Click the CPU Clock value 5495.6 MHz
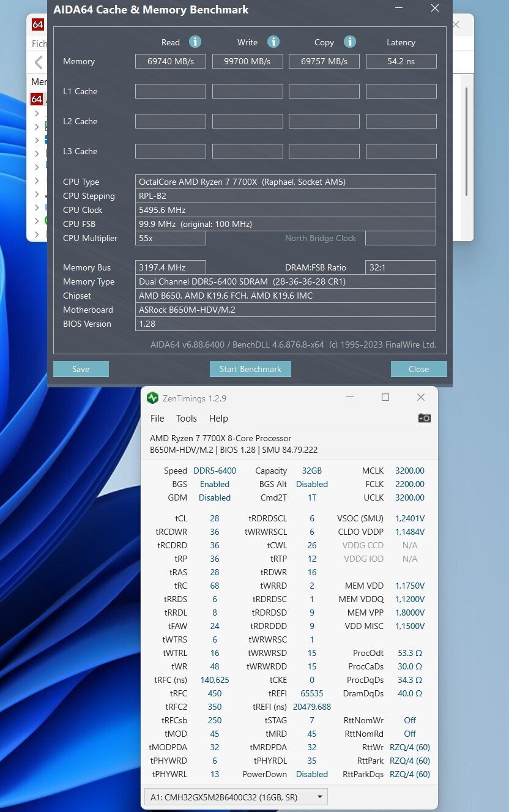509x812 pixels. tap(286, 210)
